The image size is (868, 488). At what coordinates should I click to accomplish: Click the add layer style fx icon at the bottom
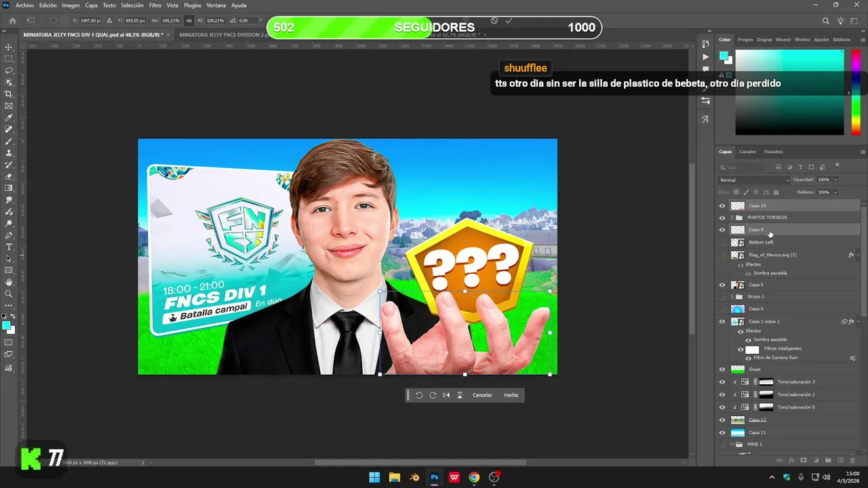(x=791, y=460)
